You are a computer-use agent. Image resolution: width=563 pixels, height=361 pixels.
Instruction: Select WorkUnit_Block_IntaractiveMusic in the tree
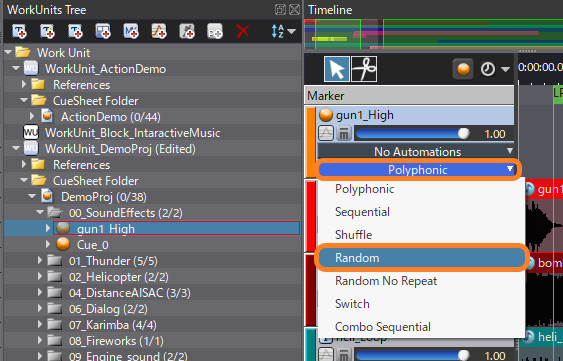pos(132,133)
